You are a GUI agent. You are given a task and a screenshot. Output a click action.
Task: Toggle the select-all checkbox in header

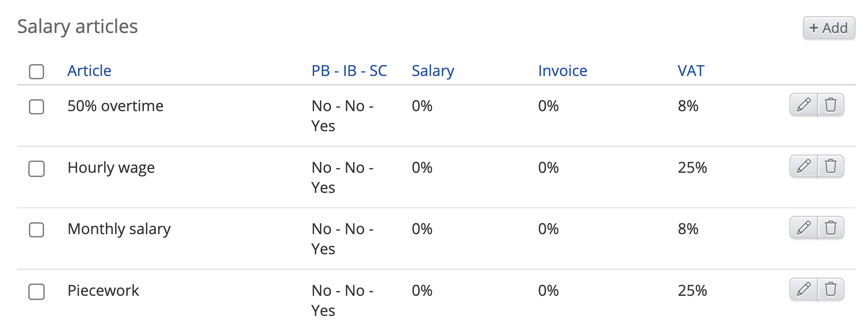pos(37,72)
